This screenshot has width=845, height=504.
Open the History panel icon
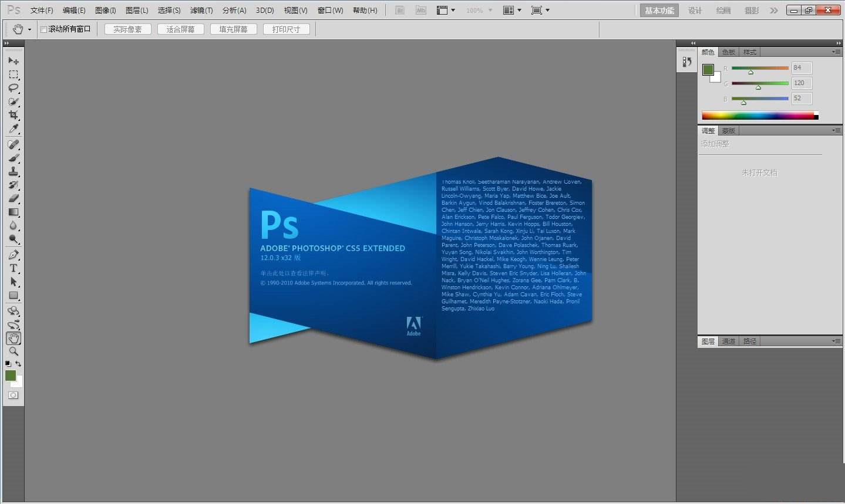(687, 62)
